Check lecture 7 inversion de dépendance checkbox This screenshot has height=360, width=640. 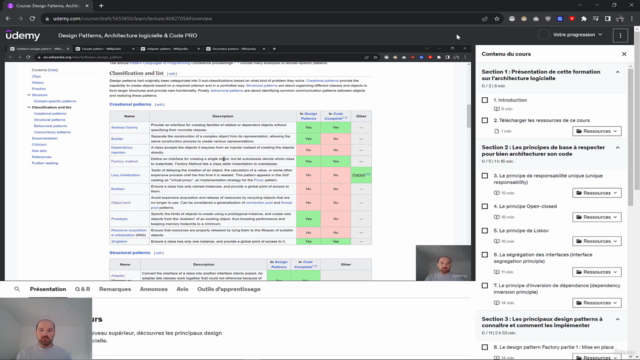click(485, 286)
